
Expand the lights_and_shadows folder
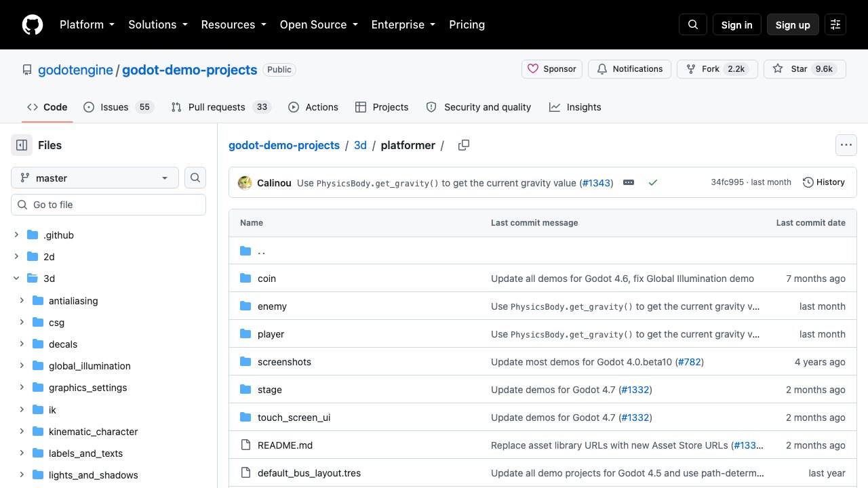click(22, 475)
